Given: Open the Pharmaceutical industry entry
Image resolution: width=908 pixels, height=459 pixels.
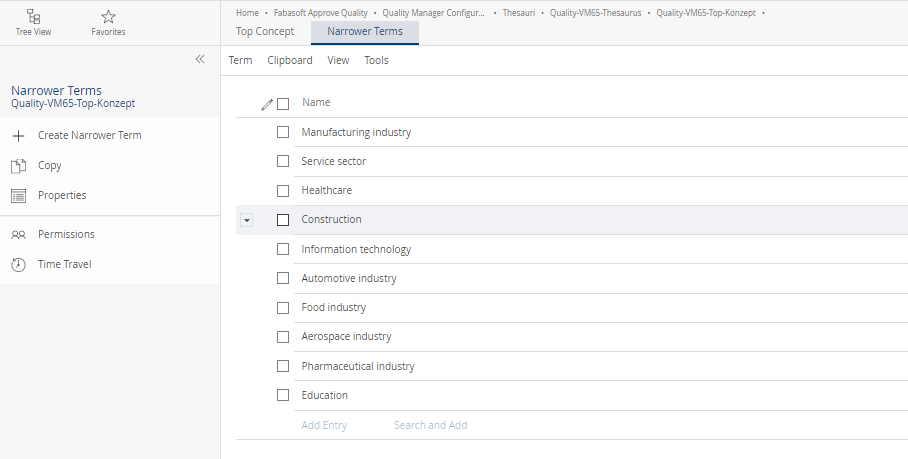Looking at the screenshot, I should coord(358,366).
